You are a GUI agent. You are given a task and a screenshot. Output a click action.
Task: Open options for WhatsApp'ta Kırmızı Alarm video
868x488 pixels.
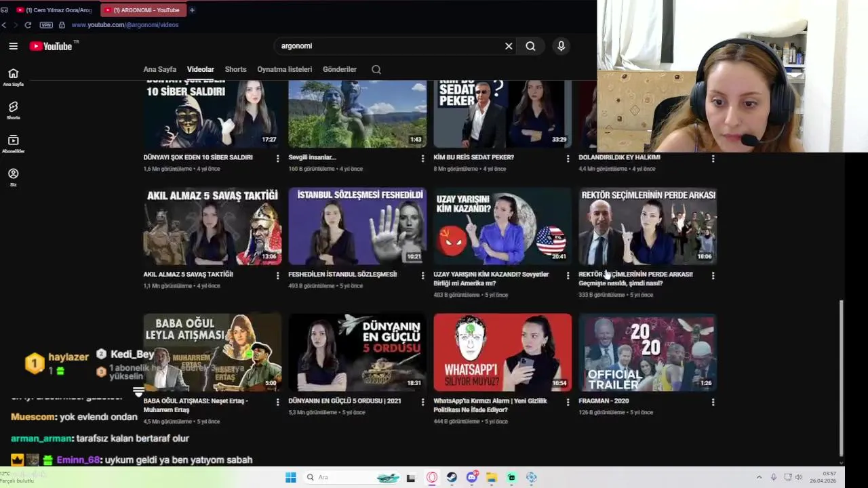pos(568,402)
